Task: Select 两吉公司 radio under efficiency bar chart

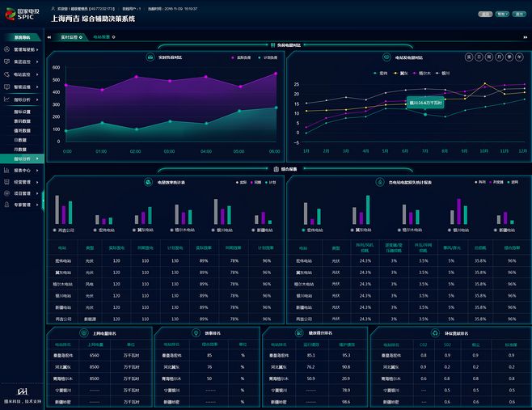Action: (x=55, y=230)
